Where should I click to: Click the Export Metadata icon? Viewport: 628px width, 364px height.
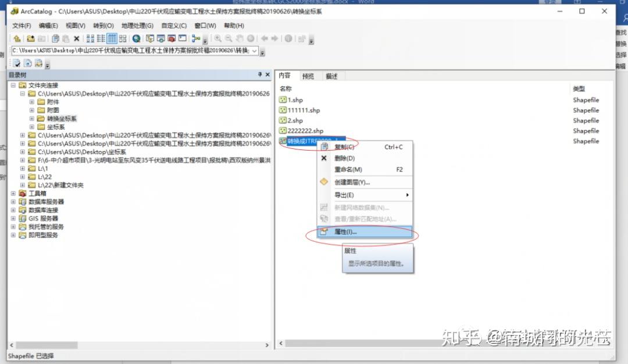28,63
